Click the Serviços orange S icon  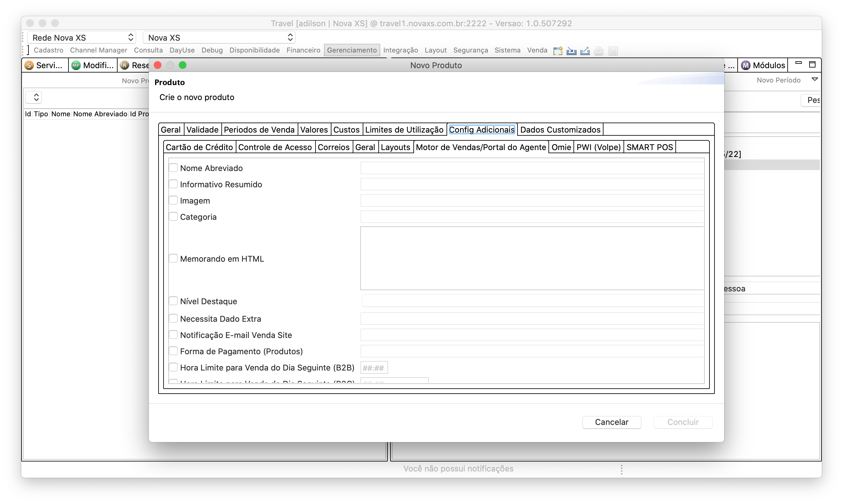coord(30,65)
